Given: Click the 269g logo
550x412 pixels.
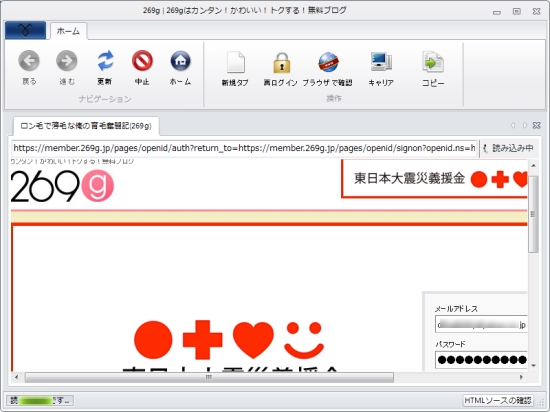Looking at the screenshot, I should pos(62,186).
